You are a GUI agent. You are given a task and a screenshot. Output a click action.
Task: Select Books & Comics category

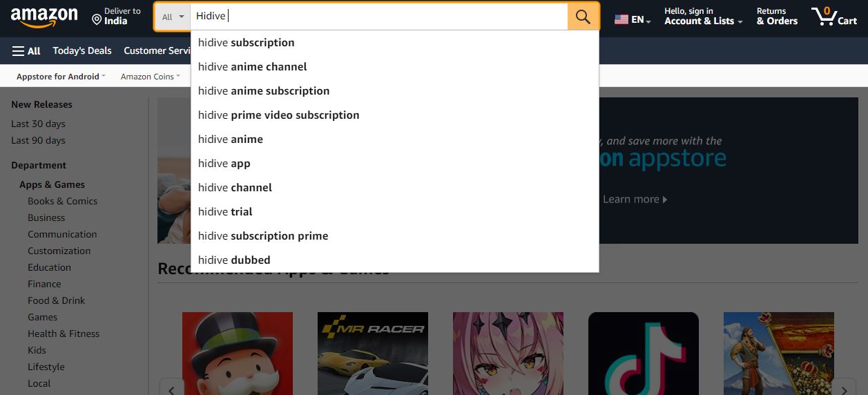coord(62,201)
